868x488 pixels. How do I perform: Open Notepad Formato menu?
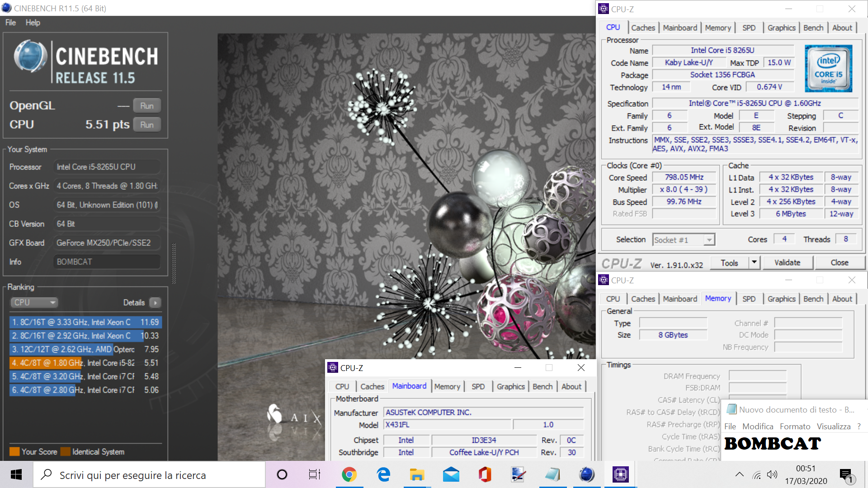(x=795, y=427)
